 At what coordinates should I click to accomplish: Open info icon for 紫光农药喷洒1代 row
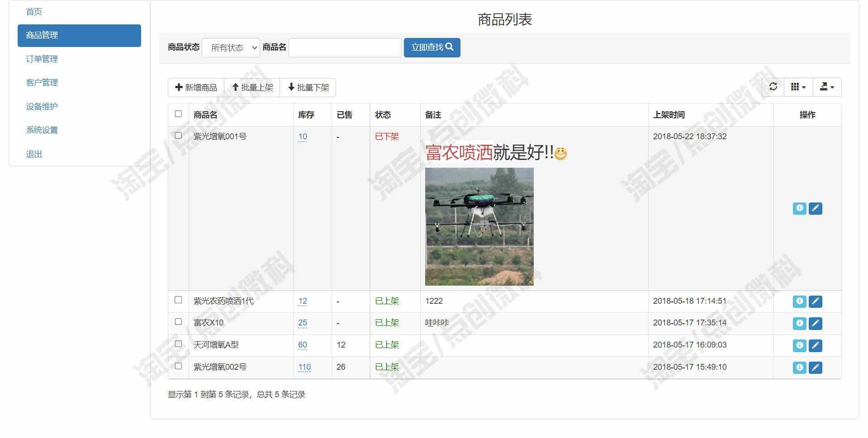[x=799, y=301]
